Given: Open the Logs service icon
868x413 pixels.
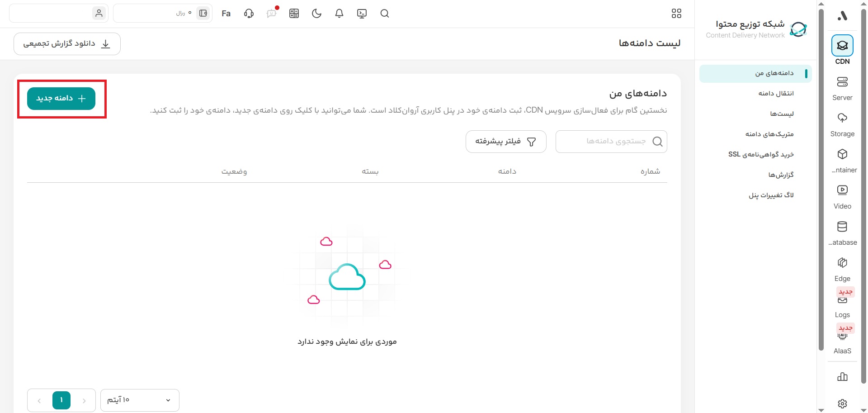Looking at the screenshot, I should pos(842,300).
